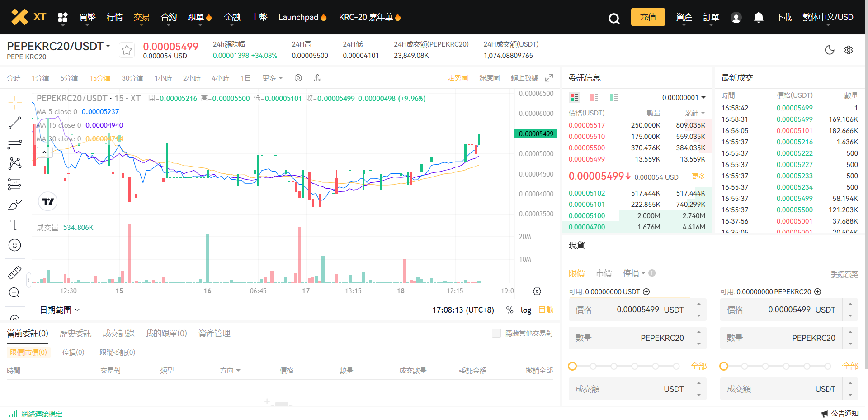
Task: Open order book price precision dropdown
Action: pyautogui.click(x=684, y=97)
